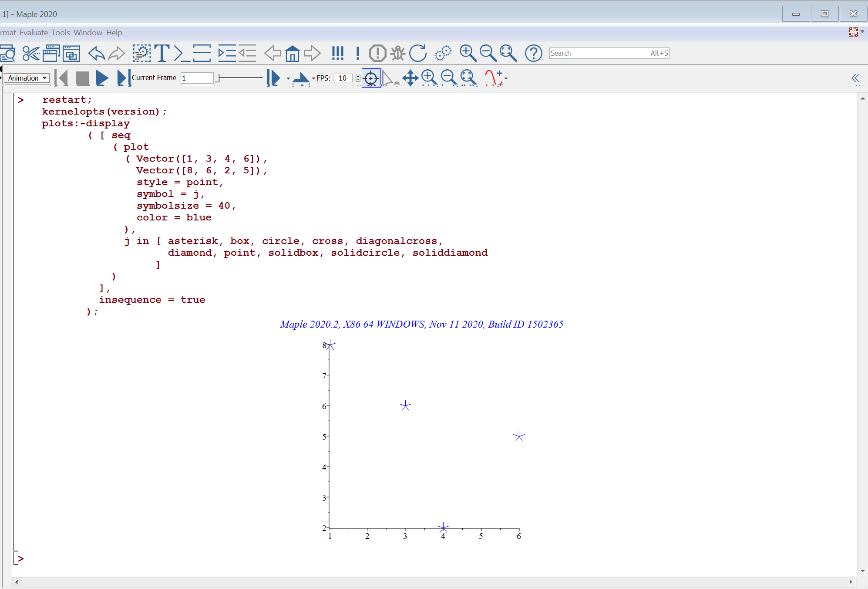Click the overlapping worksheet window icon
The width and height of the screenshot is (868, 589).
click(71, 53)
